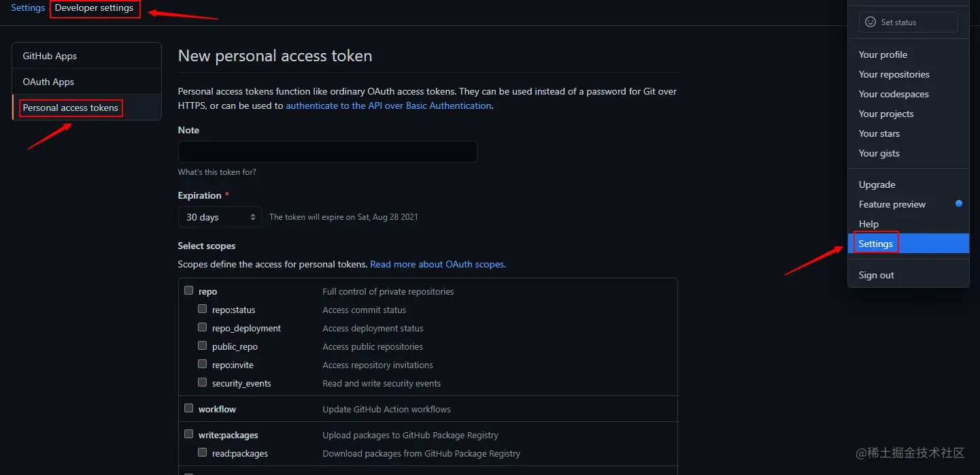
Task: Click the smiley icon in Set status
Action: coord(870,22)
